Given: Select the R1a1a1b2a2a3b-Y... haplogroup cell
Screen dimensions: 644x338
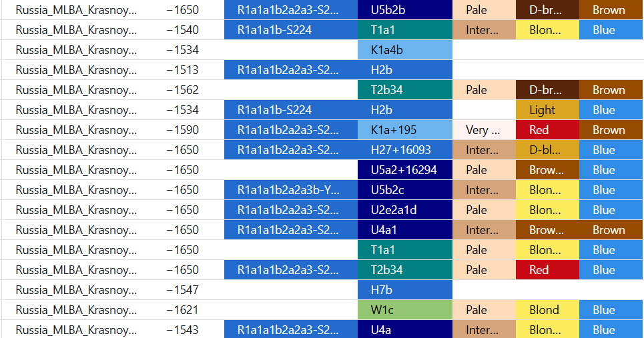Looking at the screenshot, I should pos(291,190).
